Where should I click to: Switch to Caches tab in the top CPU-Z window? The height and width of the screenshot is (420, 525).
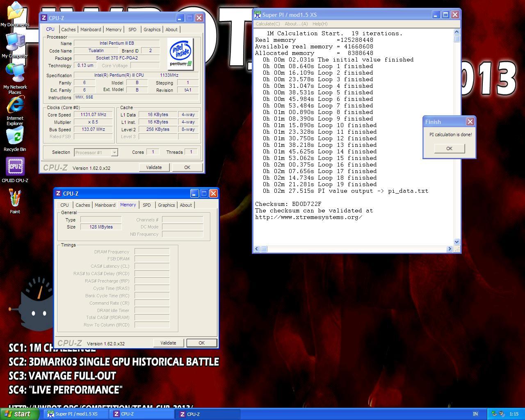(68, 30)
